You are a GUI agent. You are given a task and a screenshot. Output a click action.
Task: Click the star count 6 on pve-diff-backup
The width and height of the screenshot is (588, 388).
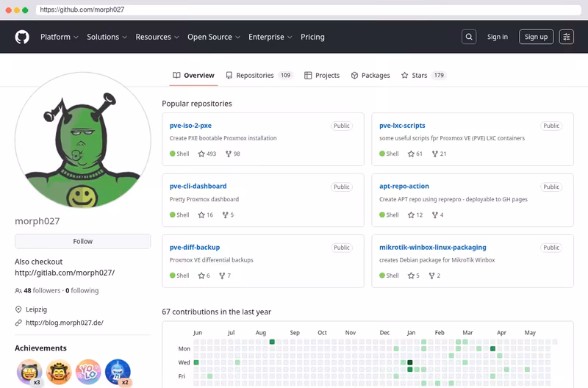[x=204, y=276]
